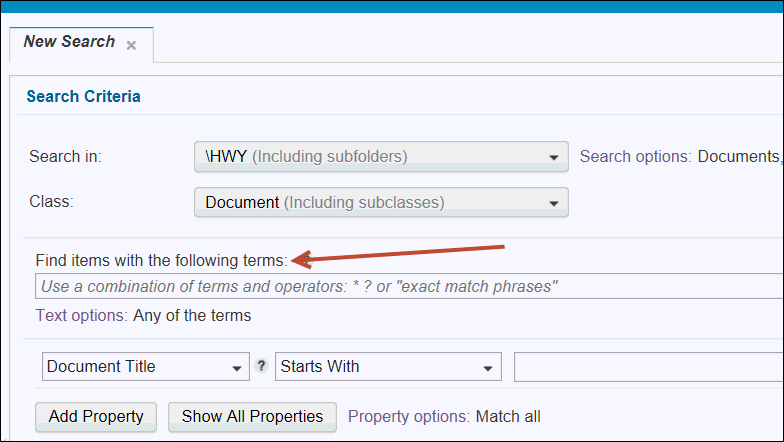Click the Match all option text

click(508, 416)
